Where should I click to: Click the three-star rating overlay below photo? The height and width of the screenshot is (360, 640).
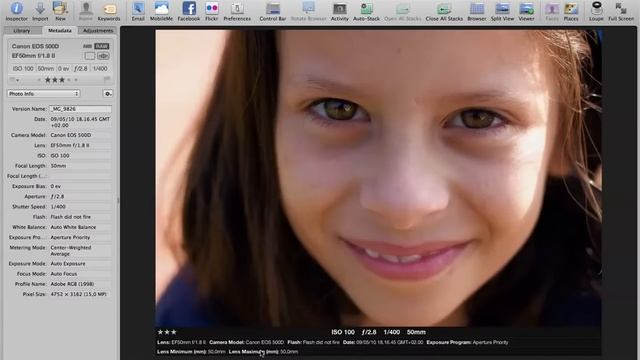coord(167,332)
